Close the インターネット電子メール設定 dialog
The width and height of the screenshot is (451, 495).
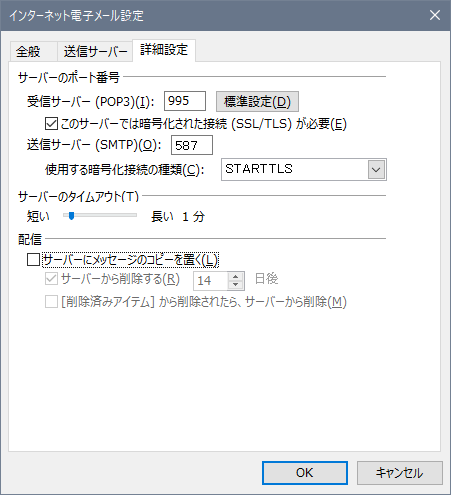pyautogui.click(x=435, y=15)
